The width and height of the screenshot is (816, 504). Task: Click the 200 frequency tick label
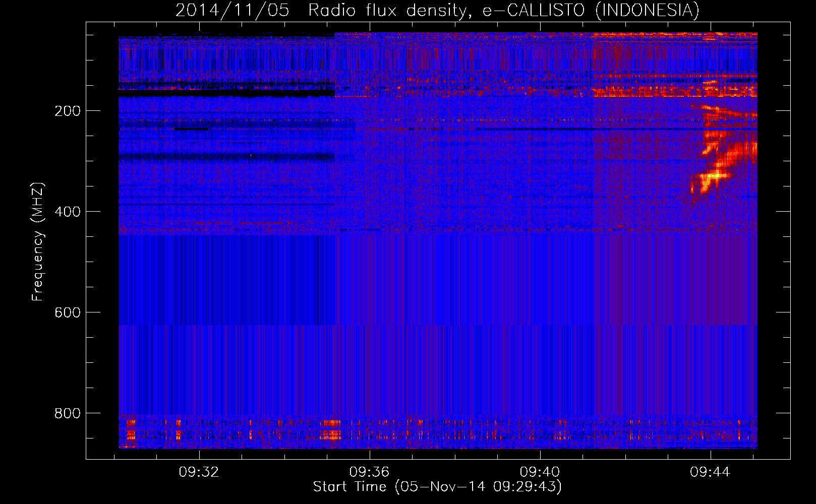coord(68,111)
